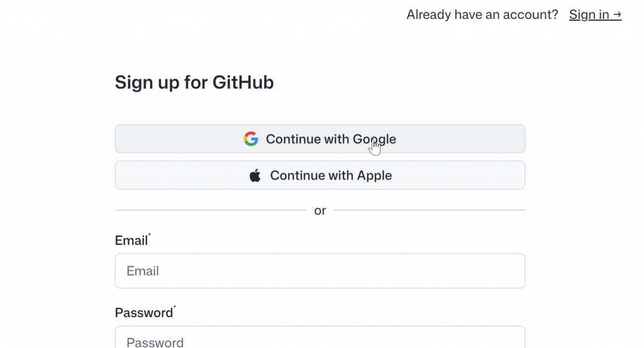
Task: Click the word "Google" in the button
Action: pyautogui.click(x=374, y=139)
